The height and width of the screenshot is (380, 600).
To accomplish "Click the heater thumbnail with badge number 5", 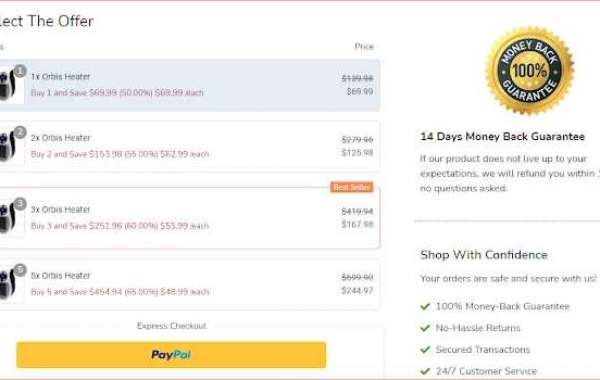I will click(11, 284).
